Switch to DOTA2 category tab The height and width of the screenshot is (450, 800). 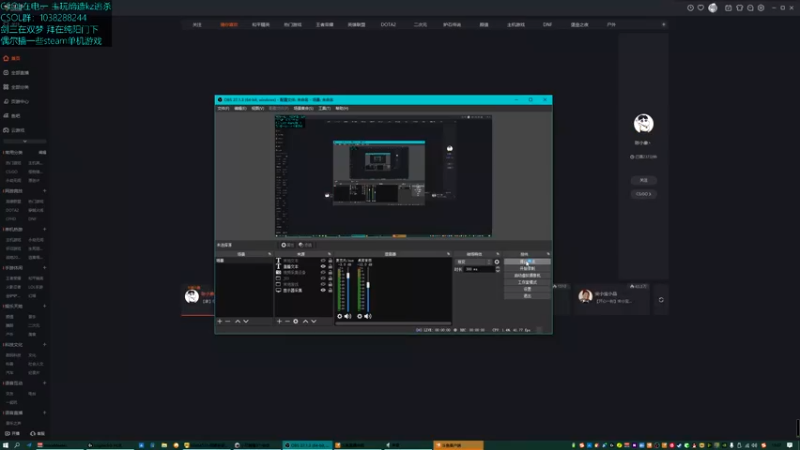[x=388, y=24]
